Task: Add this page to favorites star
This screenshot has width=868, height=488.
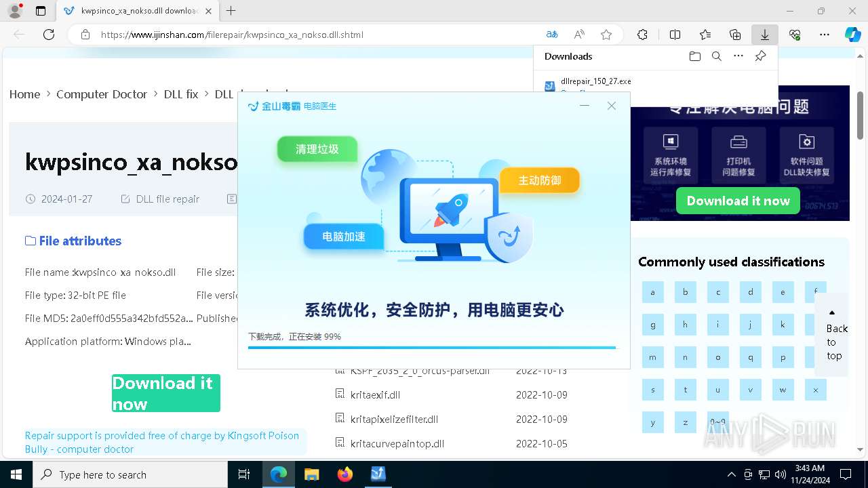Action: tap(606, 35)
